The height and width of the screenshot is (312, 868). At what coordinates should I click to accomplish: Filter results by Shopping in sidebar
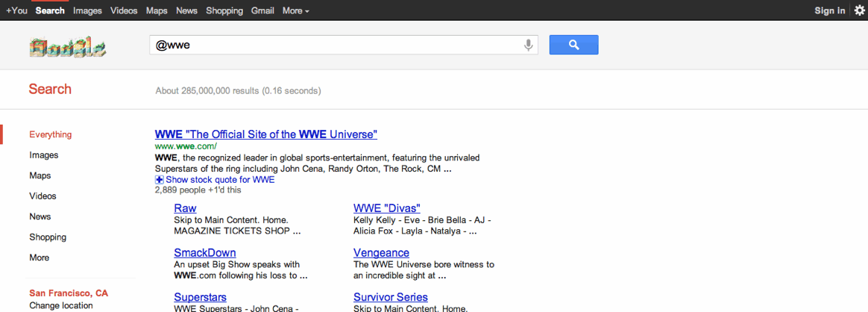(x=48, y=237)
